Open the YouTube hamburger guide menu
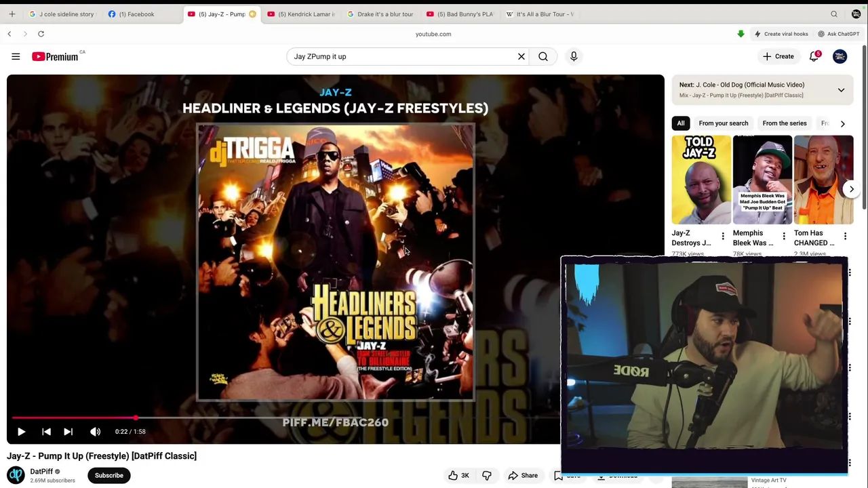The image size is (868, 488). (x=16, y=56)
